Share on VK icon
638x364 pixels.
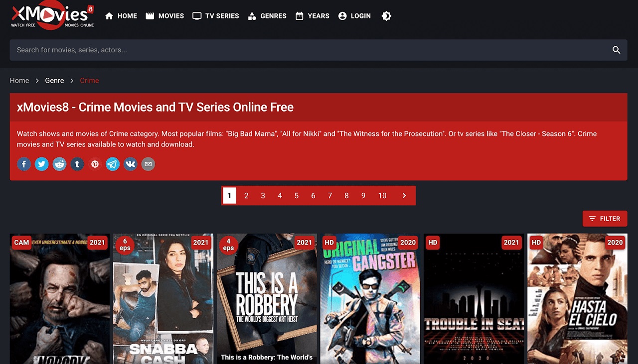(130, 164)
